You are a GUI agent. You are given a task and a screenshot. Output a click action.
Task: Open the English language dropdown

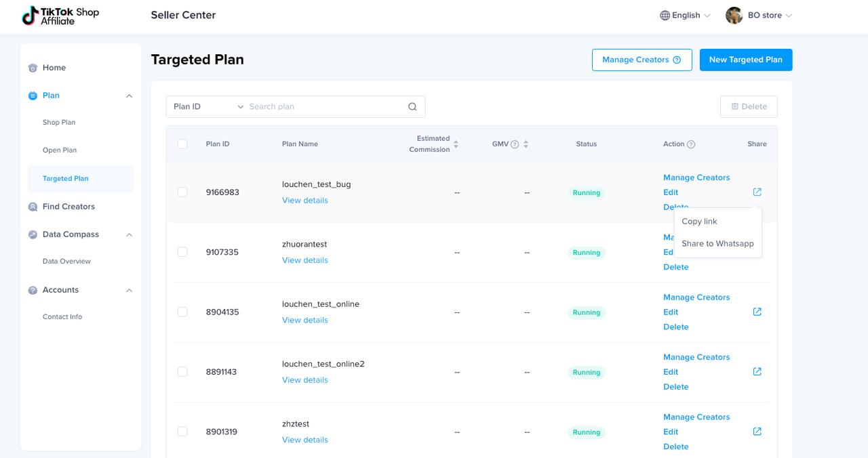coord(685,16)
